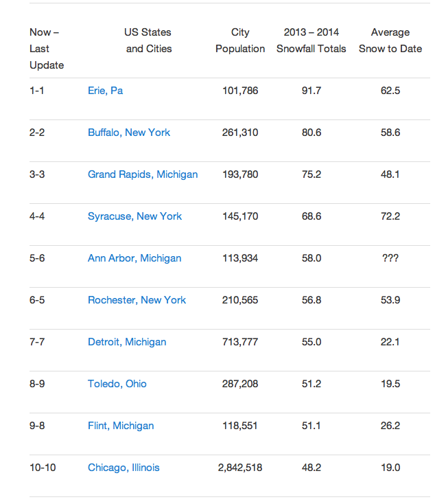Click the Now – Last Update header
This screenshot has width=446, height=504.
(x=46, y=49)
